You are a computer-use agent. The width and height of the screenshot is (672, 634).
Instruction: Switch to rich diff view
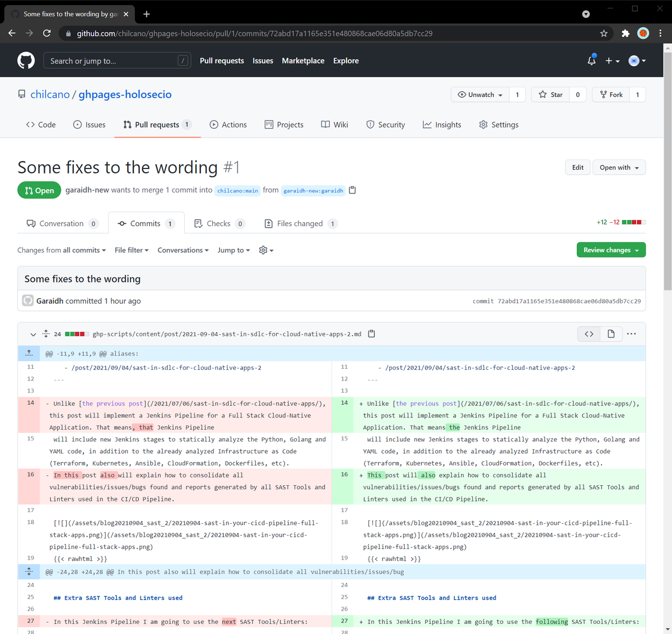point(611,334)
